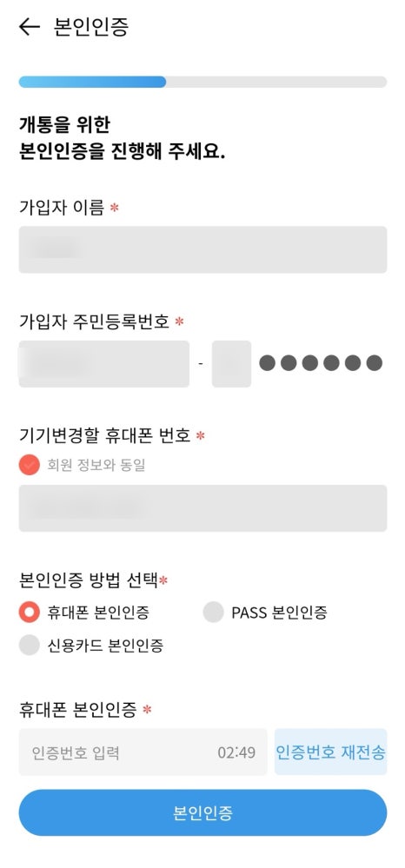Select the single-digit 주민등록번호 back field
Screen dimensions: 405x868
[231, 364]
